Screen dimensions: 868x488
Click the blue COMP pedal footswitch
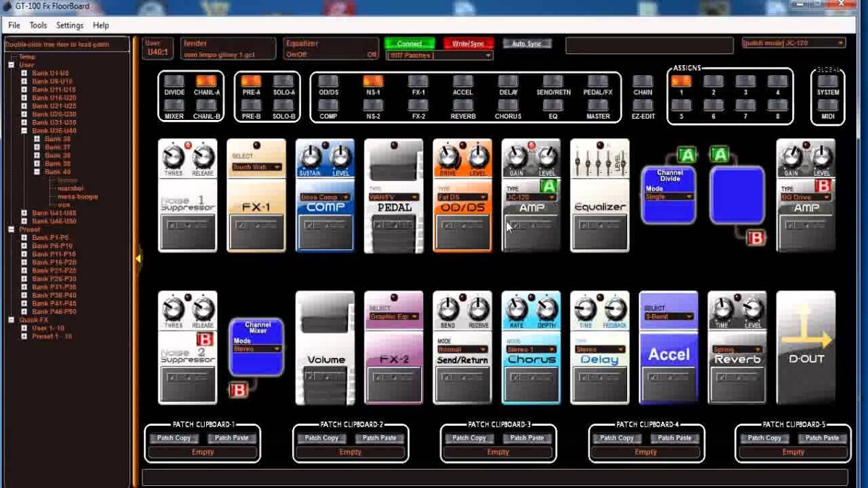[x=325, y=231]
